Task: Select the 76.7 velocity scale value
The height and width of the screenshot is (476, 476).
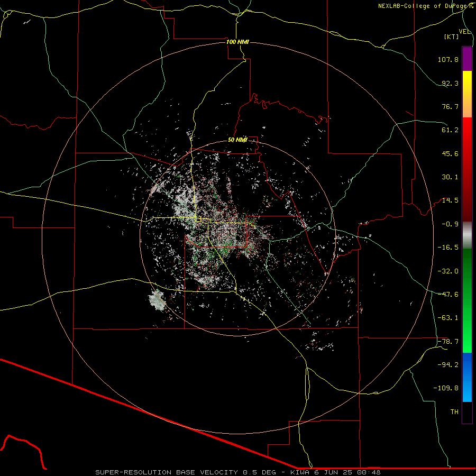Action: (x=450, y=106)
